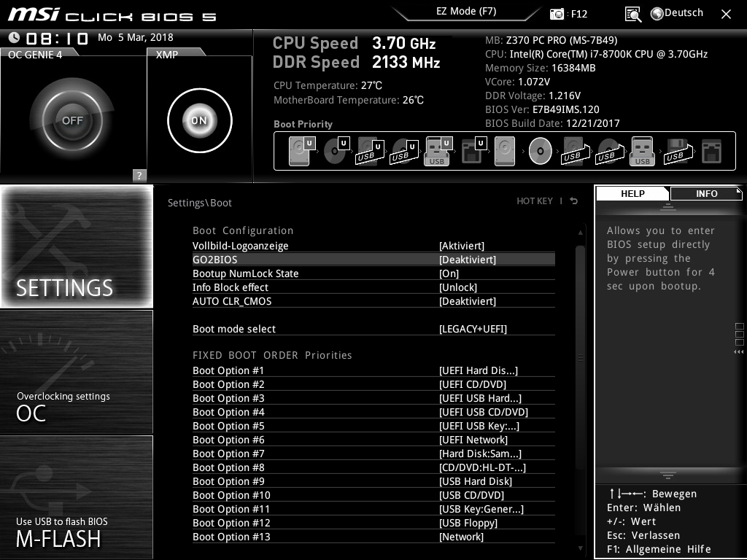Toggle the OC Genie 4 OFF knob

pos(72,120)
